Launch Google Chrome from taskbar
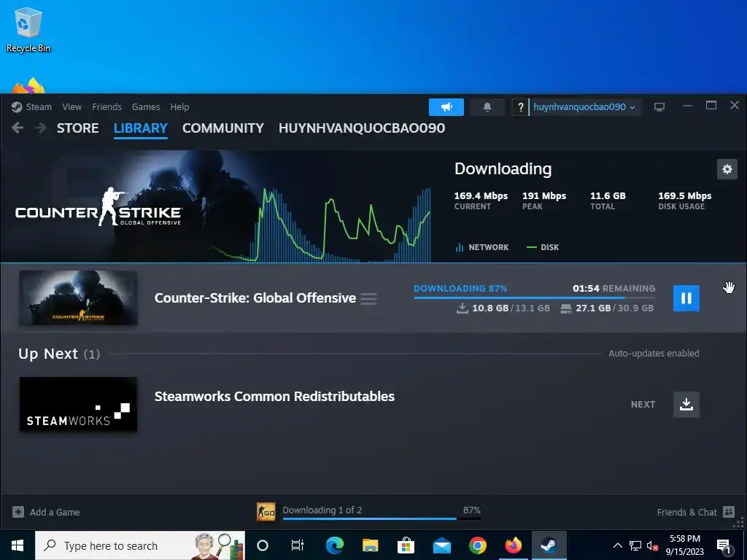This screenshot has height=560, width=747. pyautogui.click(x=477, y=545)
